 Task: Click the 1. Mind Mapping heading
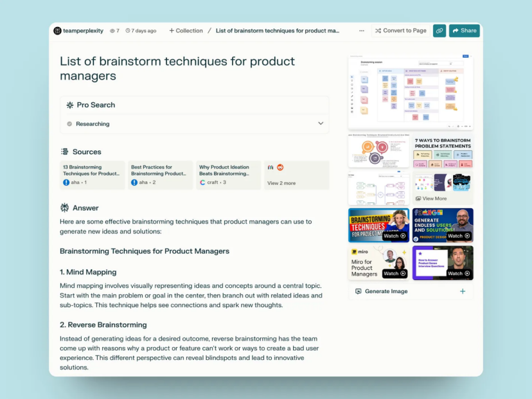coord(88,272)
